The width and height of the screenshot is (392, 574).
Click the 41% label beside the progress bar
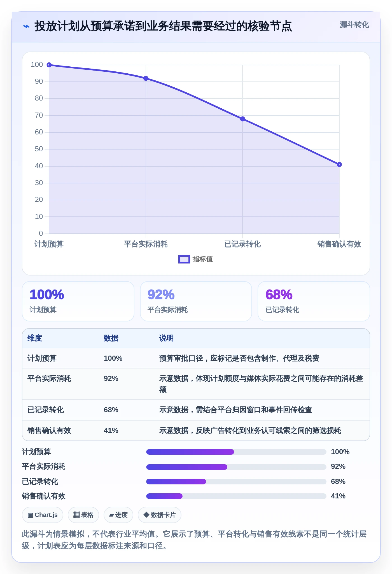point(338,496)
